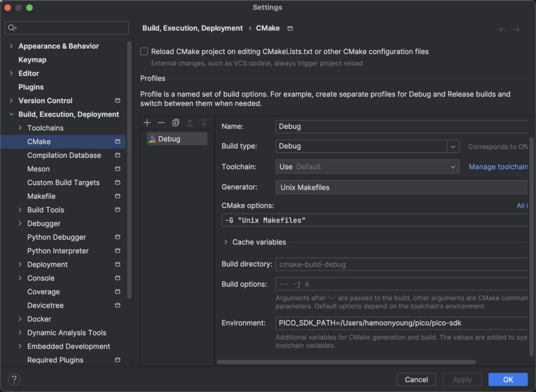Click the Apply button
This screenshot has height=392, width=536.
tap(462, 379)
